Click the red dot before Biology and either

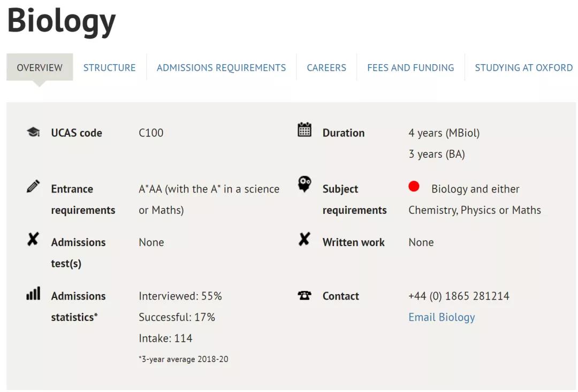click(x=414, y=187)
